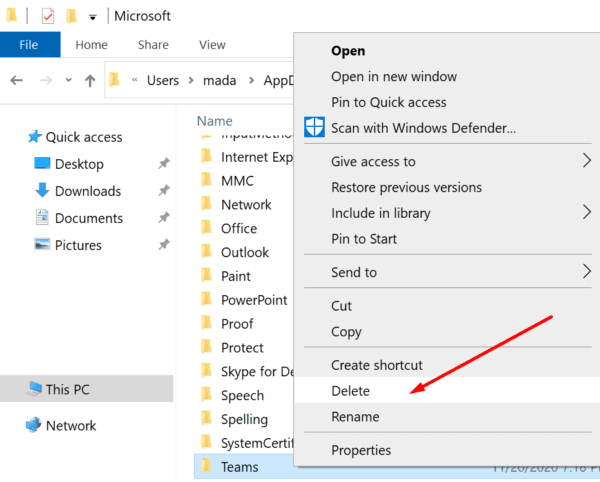Open Downloads in the sidebar
This screenshot has height=482, width=600.
(x=87, y=191)
